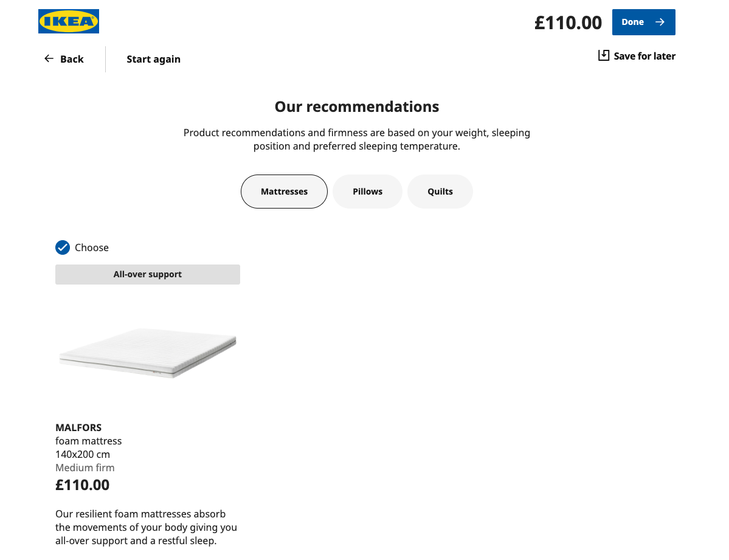Viewport: 729px width, 560px height.
Task: Switch to the Pillows tab
Action: 367,191
